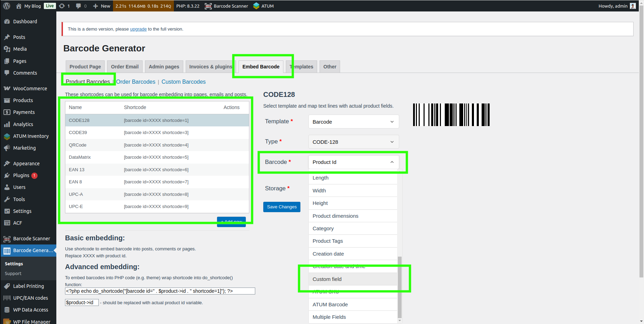The height and width of the screenshot is (324, 644).
Task: Click Save Changes button
Action: pos(282,207)
